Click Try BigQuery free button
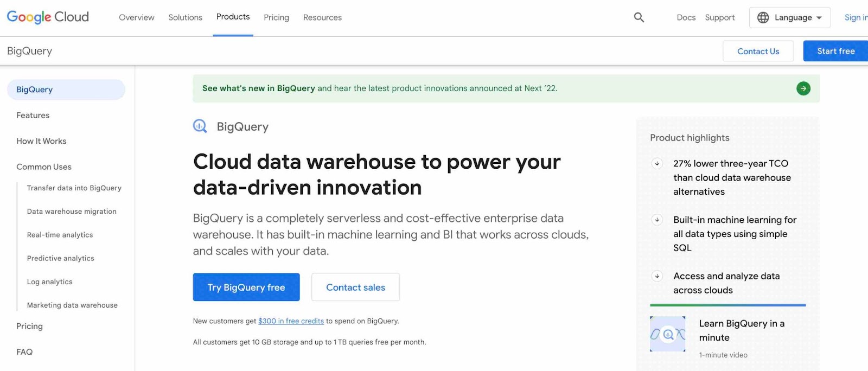The height and width of the screenshot is (371, 868). 246,287
